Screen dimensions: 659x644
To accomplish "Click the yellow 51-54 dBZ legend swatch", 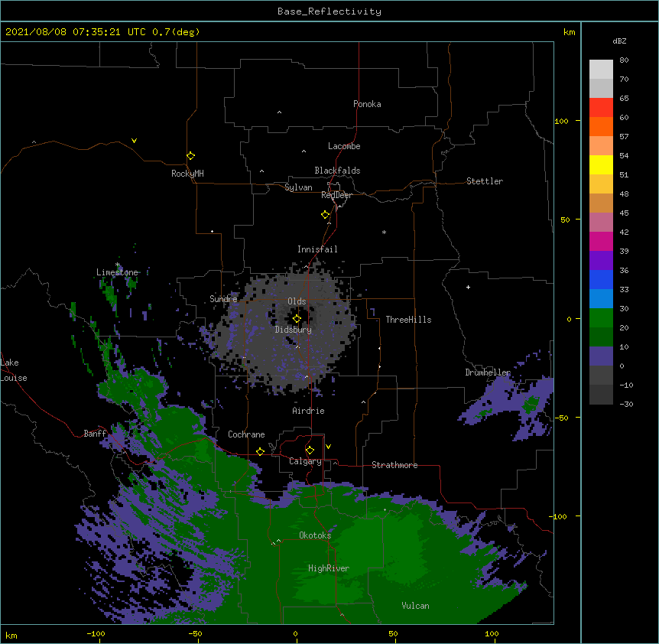I will click(x=601, y=165).
